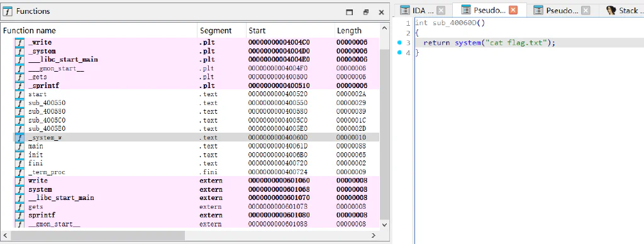Click scroll down arrow in Functions list

tap(384, 225)
